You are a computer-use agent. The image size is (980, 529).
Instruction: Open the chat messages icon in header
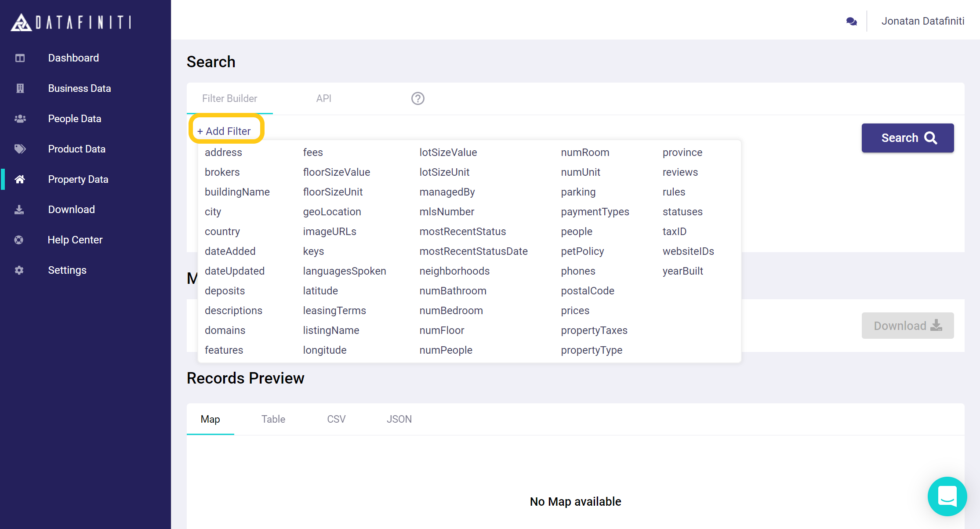point(851,21)
